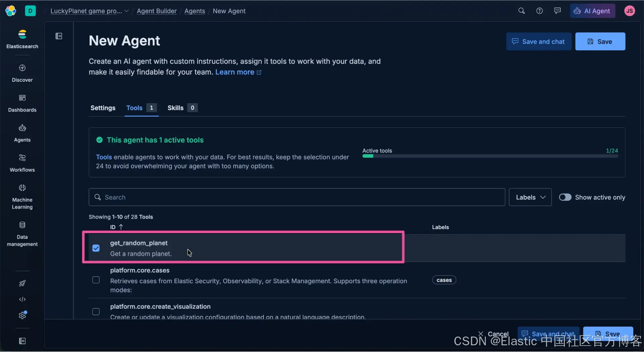Viewport: 644px width, 352px height.
Task: Open the settings gear icon in sidebar
Action: pyautogui.click(x=22, y=315)
